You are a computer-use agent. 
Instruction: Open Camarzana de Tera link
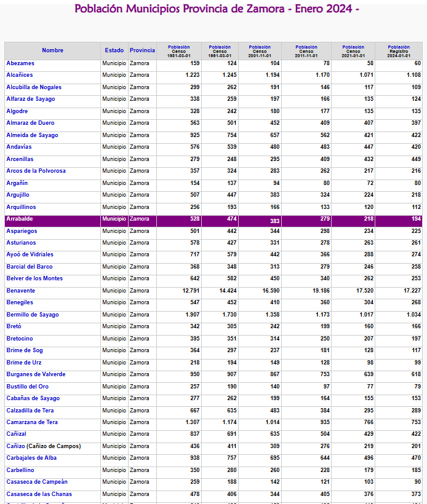pyautogui.click(x=32, y=422)
